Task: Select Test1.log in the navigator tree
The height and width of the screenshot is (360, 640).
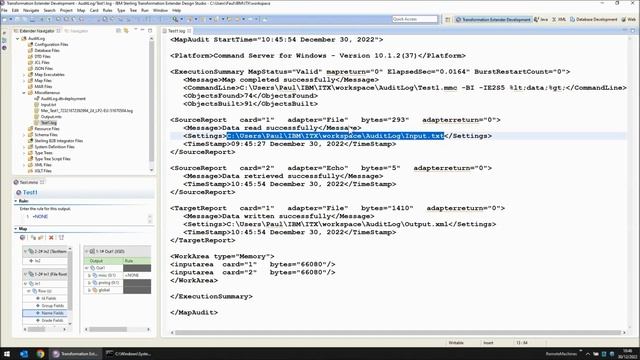Action: click(x=48, y=123)
